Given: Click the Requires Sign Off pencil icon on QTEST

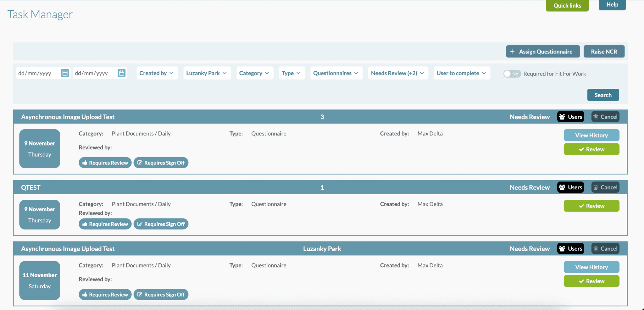Looking at the screenshot, I should pyautogui.click(x=139, y=224).
